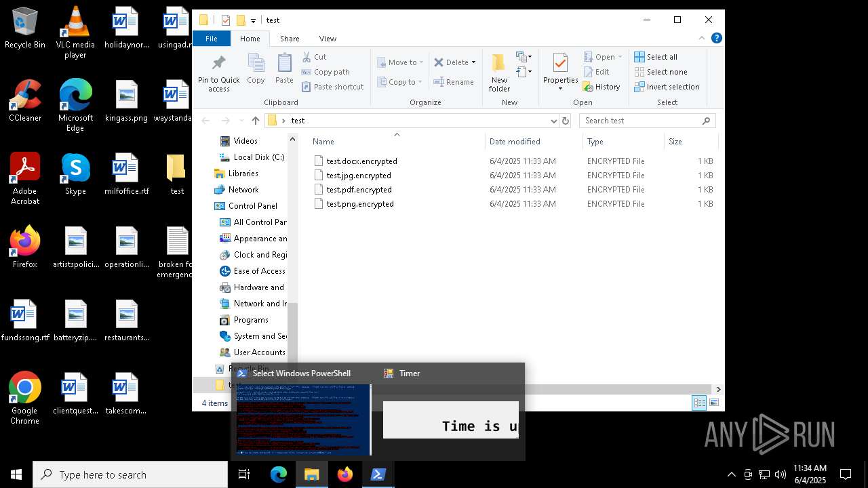Image resolution: width=868 pixels, height=488 pixels.
Task: Refresh the test folder view
Action: (566, 121)
